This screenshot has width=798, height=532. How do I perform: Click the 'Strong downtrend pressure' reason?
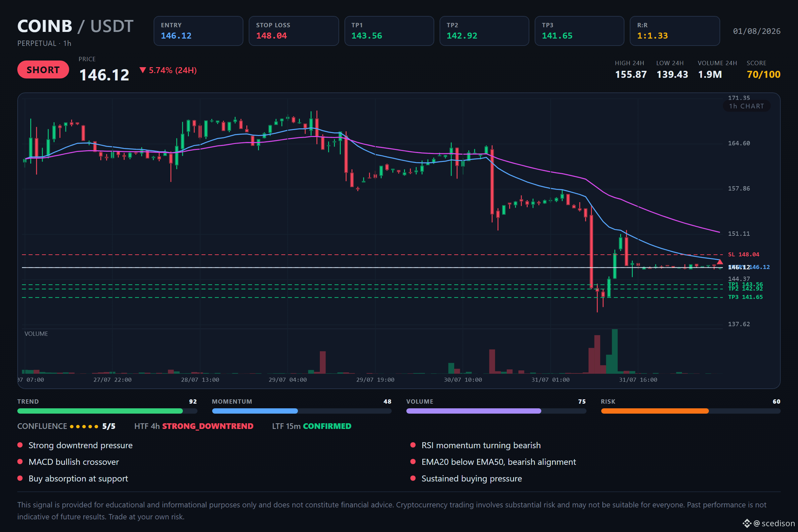pyautogui.click(x=80, y=446)
